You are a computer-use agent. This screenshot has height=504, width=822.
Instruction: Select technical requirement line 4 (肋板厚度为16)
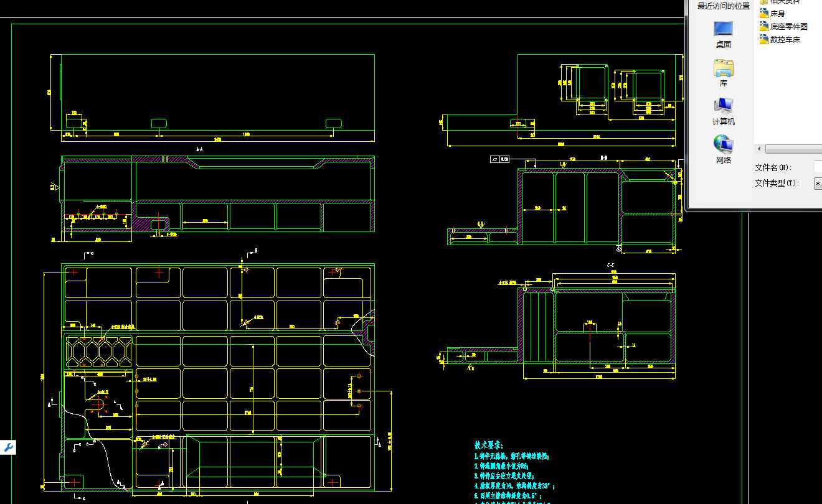click(514, 486)
